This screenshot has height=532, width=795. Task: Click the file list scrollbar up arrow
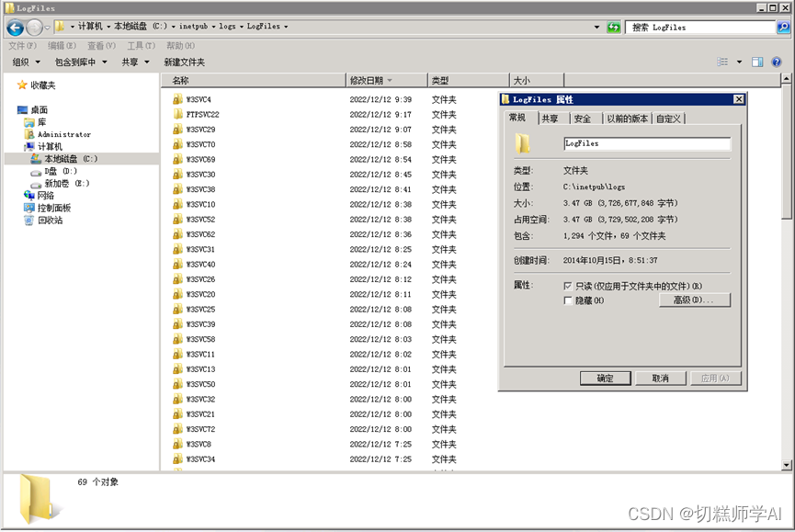pyautogui.click(x=787, y=78)
